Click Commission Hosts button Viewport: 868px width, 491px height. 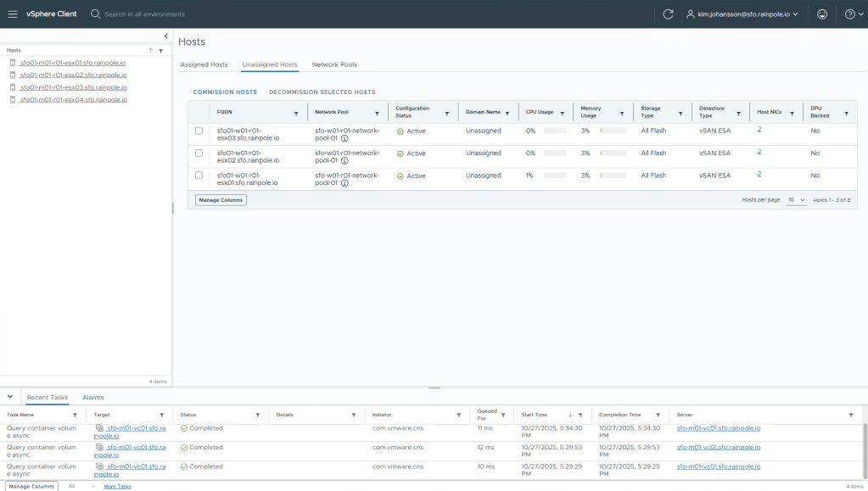pyautogui.click(x=225, y=92)
